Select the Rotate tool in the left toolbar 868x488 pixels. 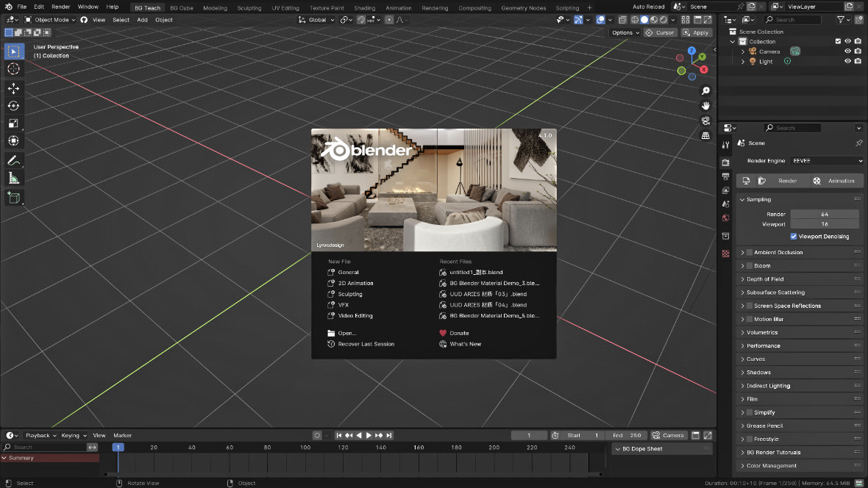[14, 106]
